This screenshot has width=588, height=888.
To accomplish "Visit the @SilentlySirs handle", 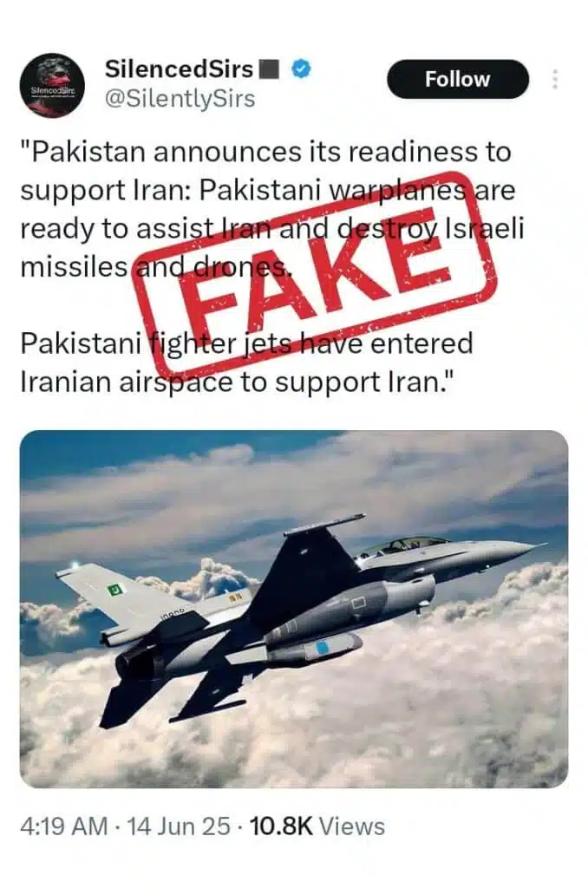I will click(180, 99).
